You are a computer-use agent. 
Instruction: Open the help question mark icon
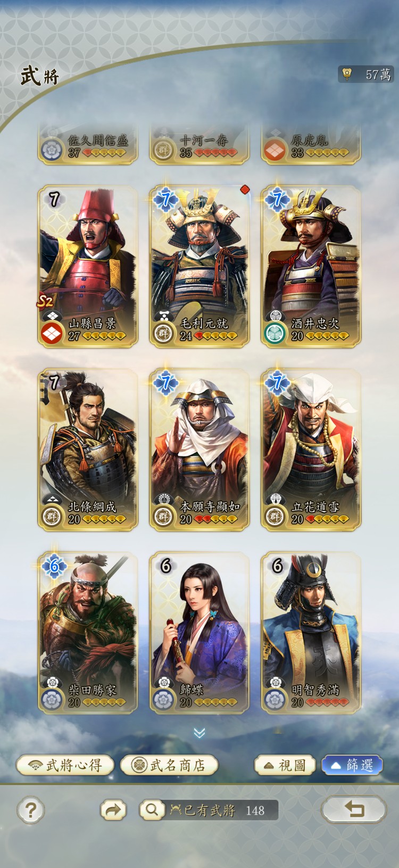click(31, 810)
